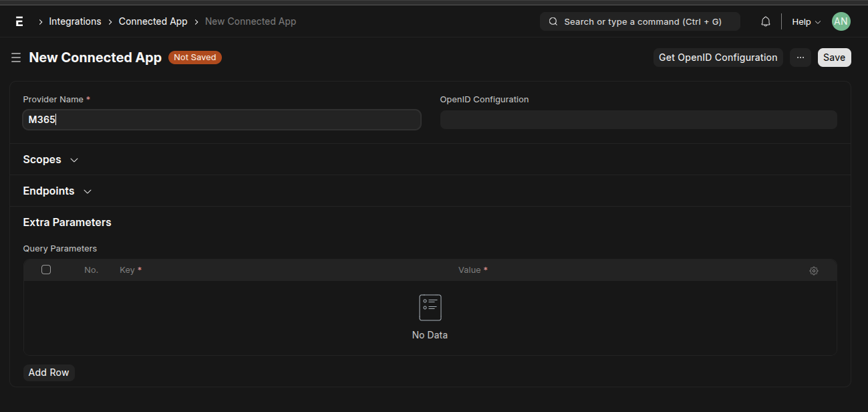
Task: Click the AN user avatar
Action: coord(841,21)
